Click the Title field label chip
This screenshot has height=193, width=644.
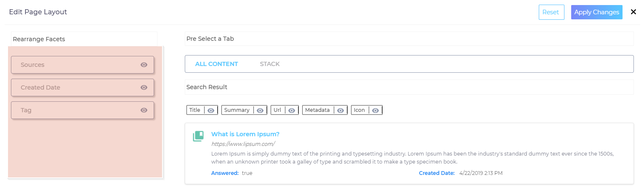pyautogui.click(x=195, y=110)
